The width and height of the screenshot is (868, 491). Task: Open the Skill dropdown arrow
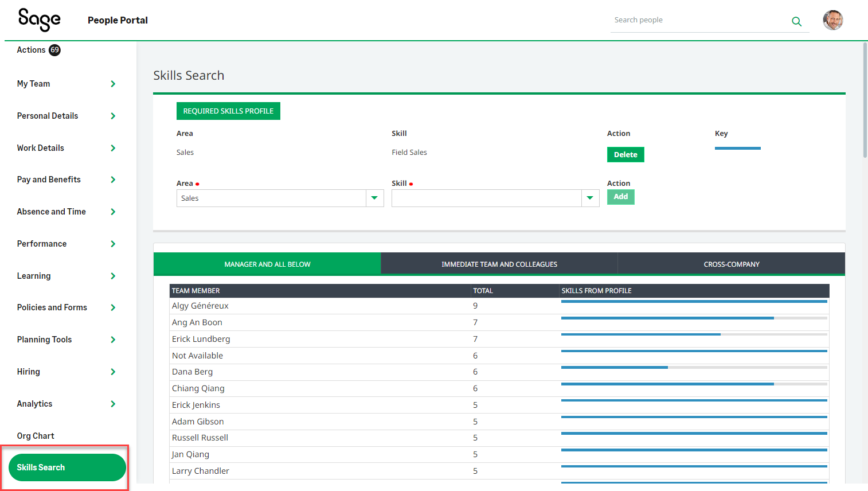coord(590,198)
